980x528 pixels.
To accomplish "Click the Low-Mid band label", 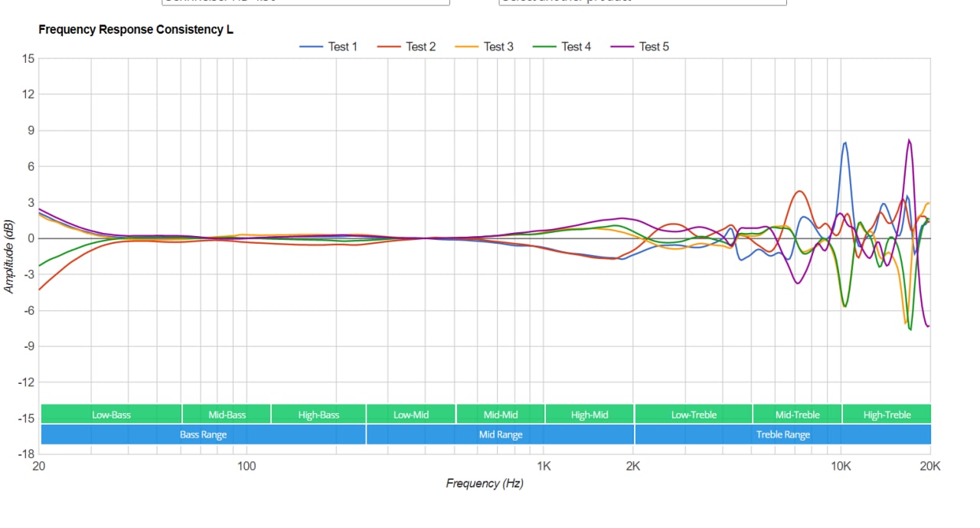I will 411,414.
